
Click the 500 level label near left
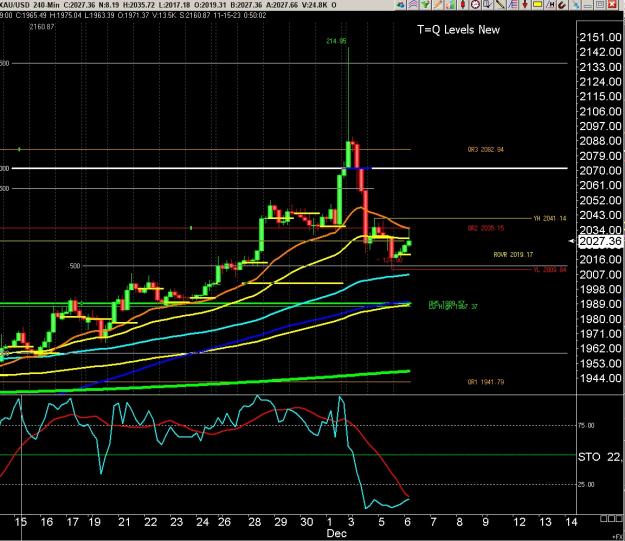75,266
